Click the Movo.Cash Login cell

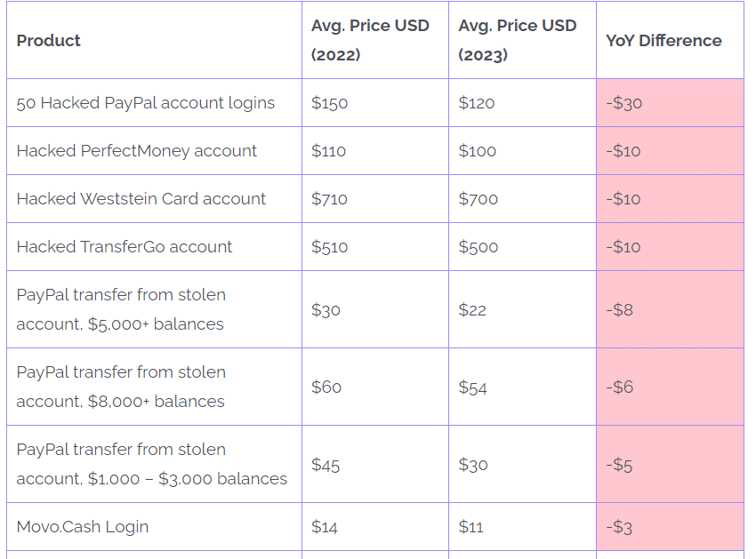pos(83,527)
